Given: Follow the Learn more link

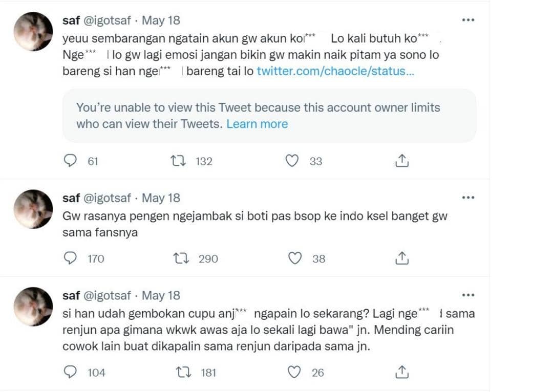Looking at the screenshot, I should [x=258, y=124].
